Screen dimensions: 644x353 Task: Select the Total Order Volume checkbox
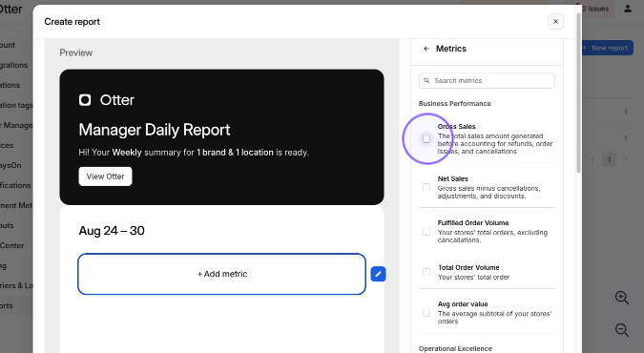click(426, 273)
